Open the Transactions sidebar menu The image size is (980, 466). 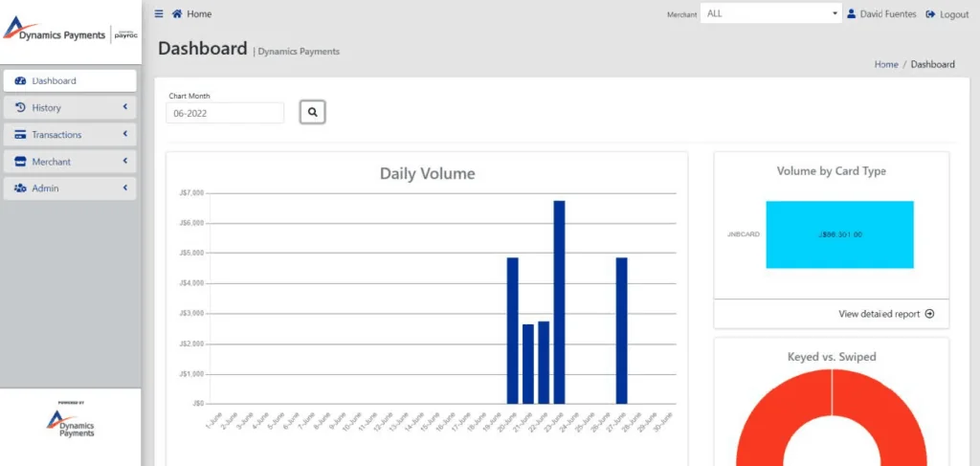coord(69,134)
